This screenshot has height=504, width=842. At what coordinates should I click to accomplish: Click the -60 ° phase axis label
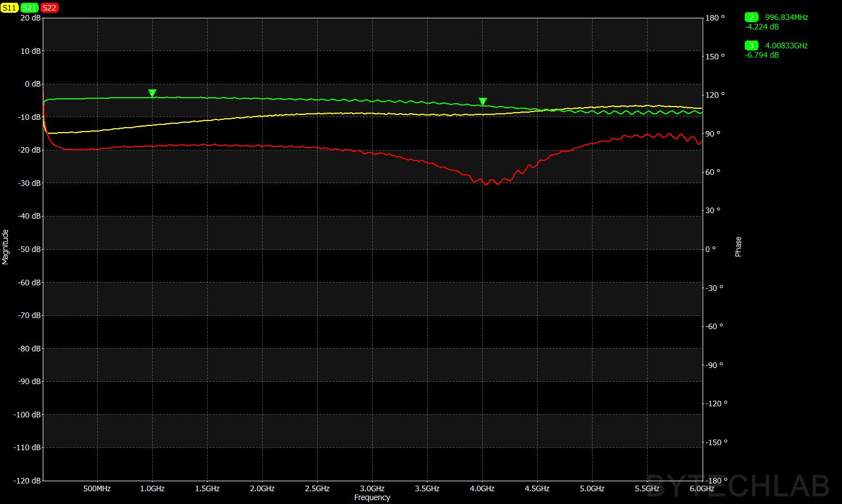coord(715,326)
